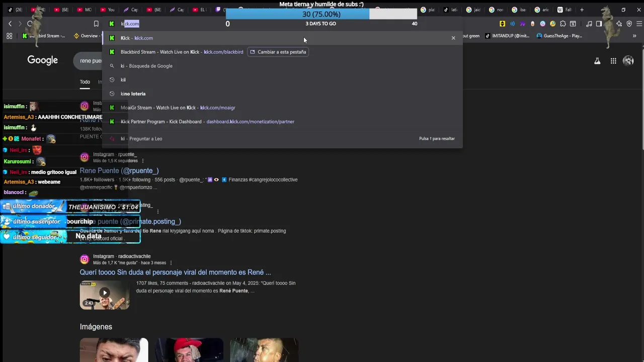Click the 'Imágenes' section heading
644x362 pixels.
coord(96,327)
